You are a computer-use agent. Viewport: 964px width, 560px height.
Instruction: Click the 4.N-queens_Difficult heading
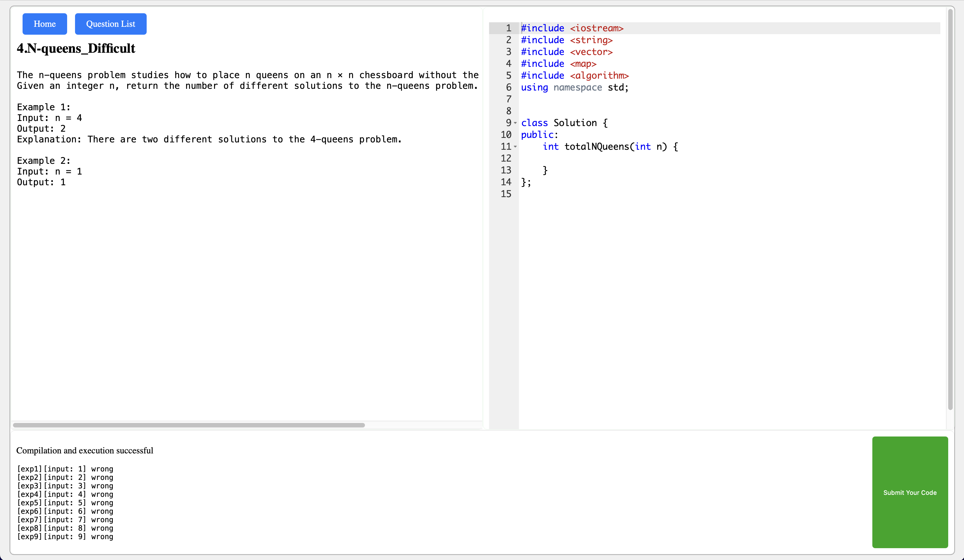click(x=76, y=48)
